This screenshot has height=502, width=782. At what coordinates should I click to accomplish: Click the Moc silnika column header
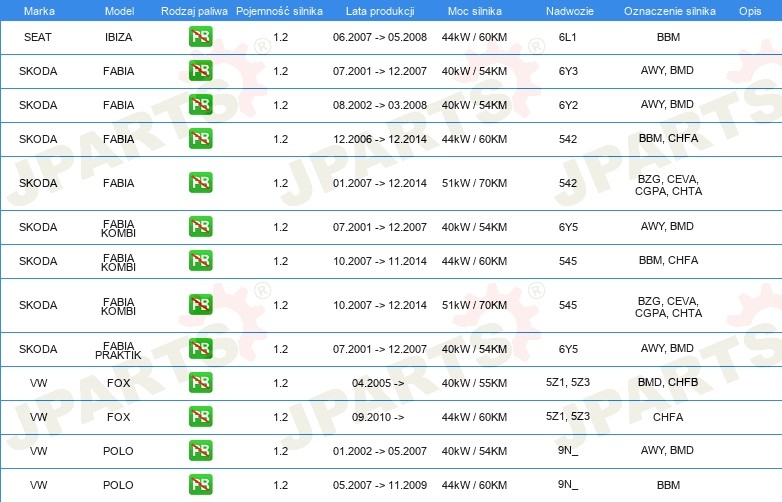474,11
